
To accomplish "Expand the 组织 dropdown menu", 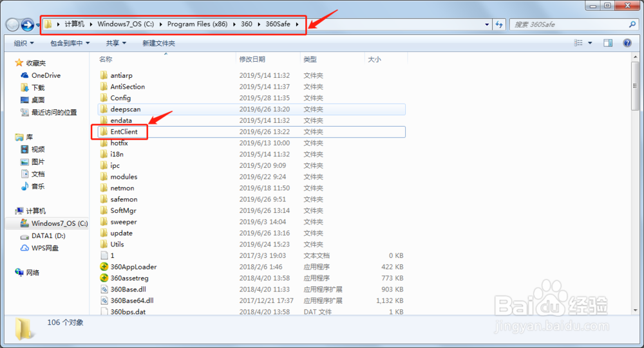I will click(x=24, y=43).
